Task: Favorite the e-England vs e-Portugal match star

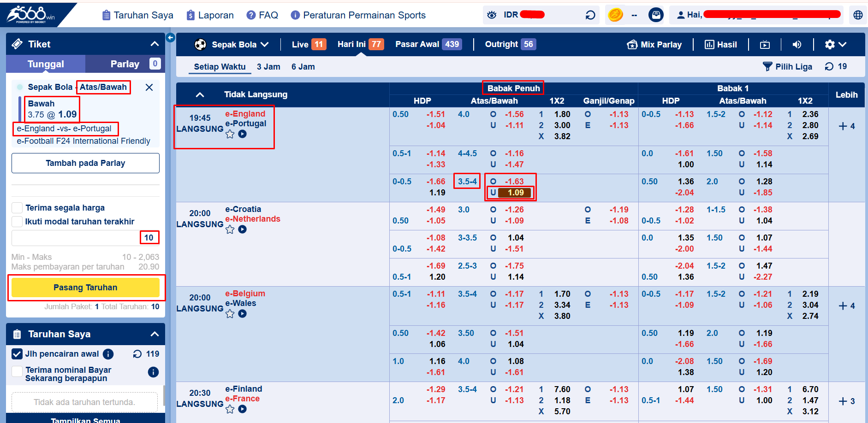Action: [230, 134]
